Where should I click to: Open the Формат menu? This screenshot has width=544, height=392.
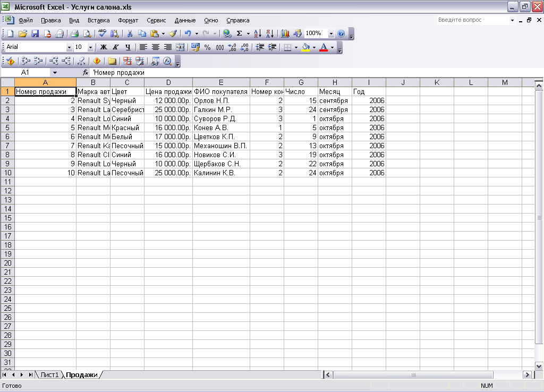point(128,20)
